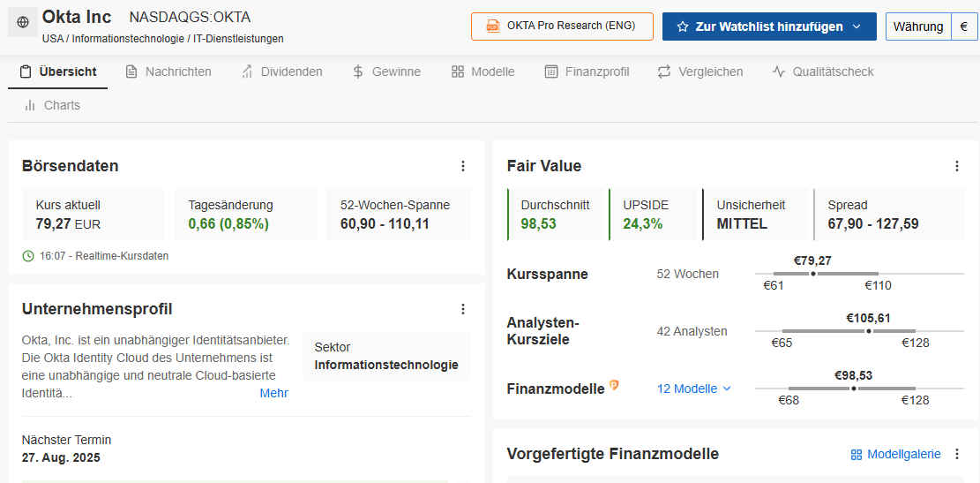Switch to the Dividenden tab
Viewport: 980px width, 483px height.
[281, 72]
